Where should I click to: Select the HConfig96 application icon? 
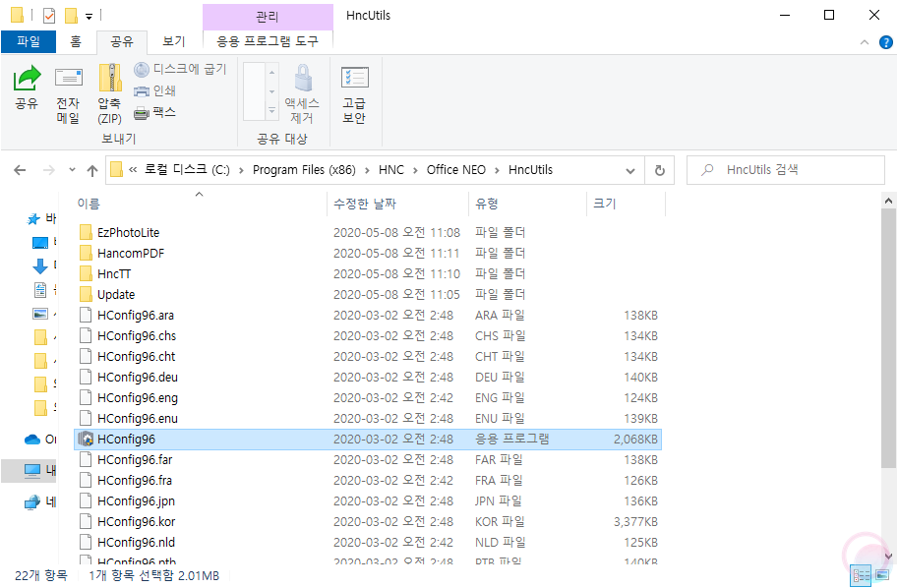click(86, 440)
